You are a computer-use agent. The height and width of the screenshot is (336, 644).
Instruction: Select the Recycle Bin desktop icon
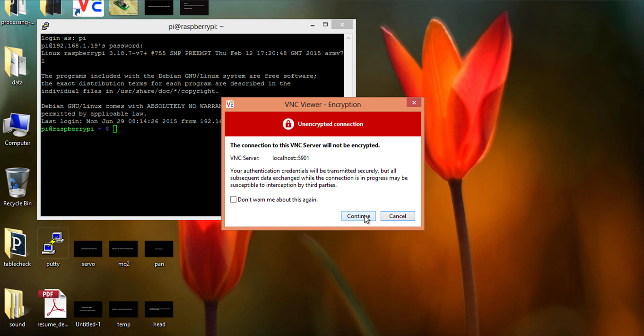(17, 187)
